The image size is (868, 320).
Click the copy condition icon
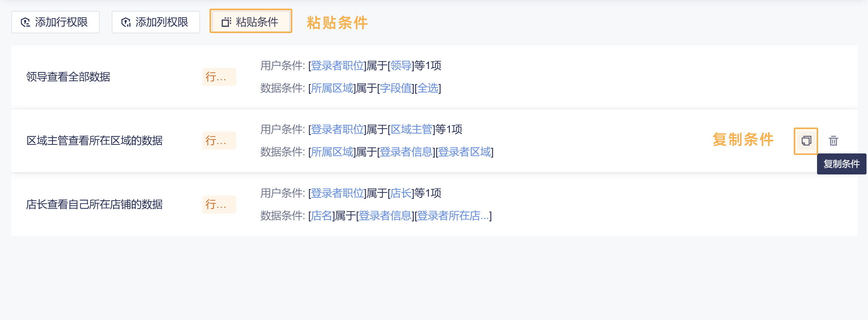click(x=806, y=141)
